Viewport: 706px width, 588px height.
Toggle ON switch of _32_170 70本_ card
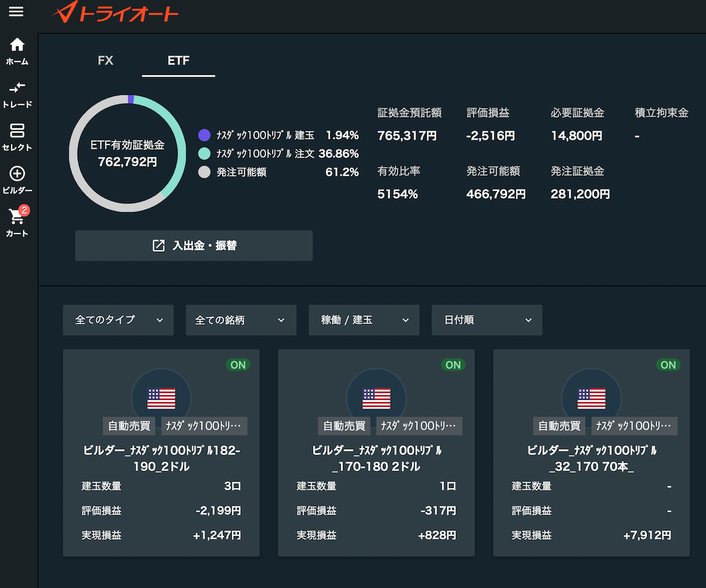[x=668, y=365]
